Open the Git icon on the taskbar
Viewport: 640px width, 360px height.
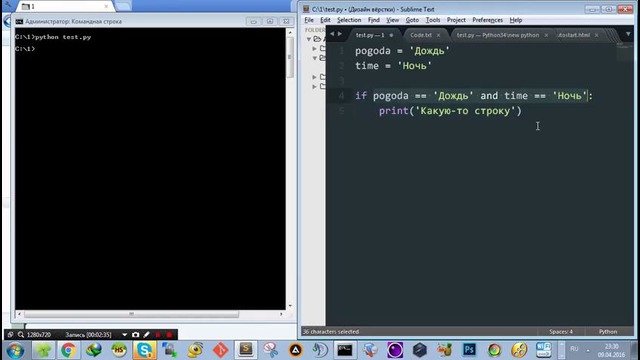pos(220,350)
